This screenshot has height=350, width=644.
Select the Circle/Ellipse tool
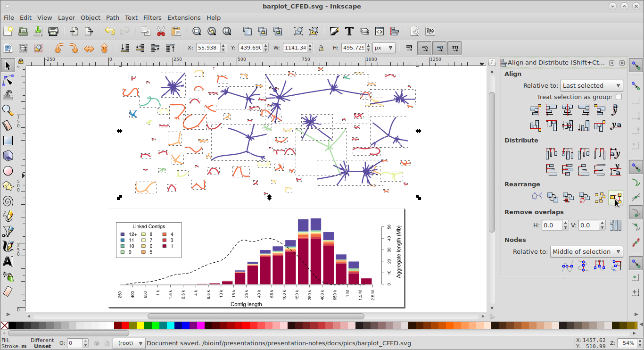pyautogui.click(x=8, y=171)
